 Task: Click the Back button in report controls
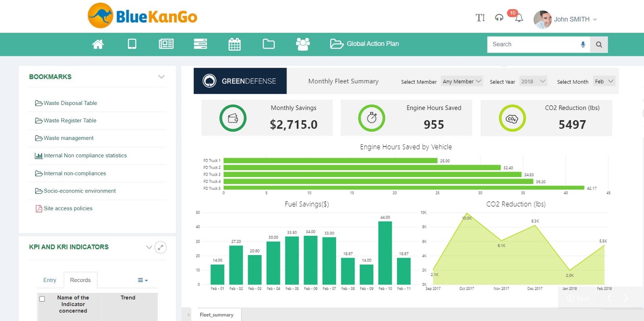click(x=578, y=298)
